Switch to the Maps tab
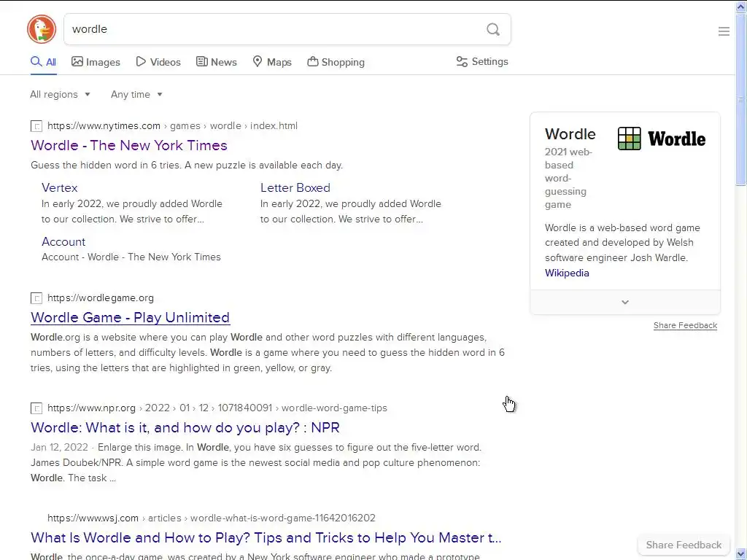 (272, 62)
